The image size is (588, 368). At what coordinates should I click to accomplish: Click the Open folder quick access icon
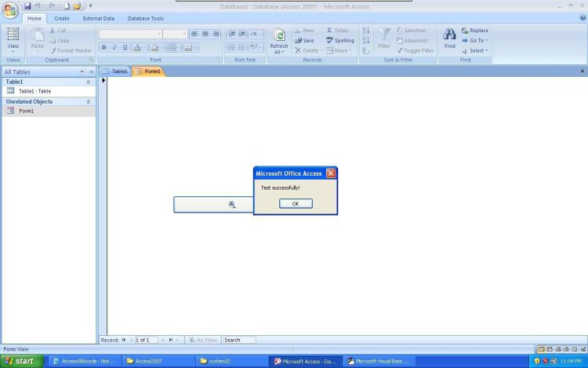point(78,6)
